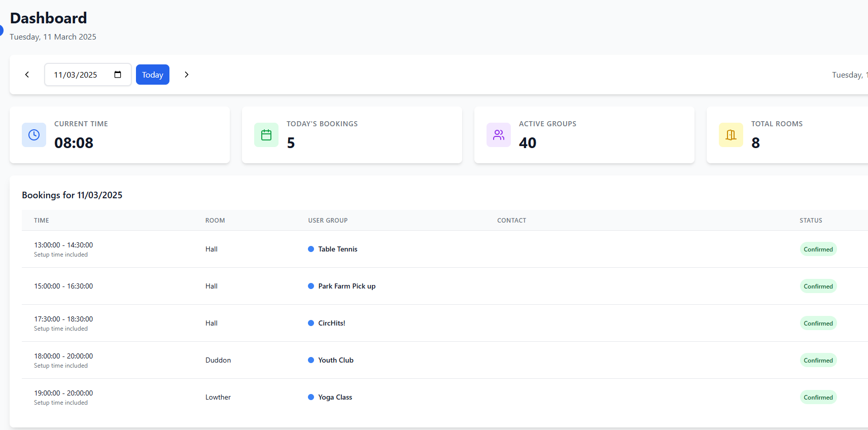Open the calendar picker icon in date field
This screenshot has height=430, width=868.
pyautogui.click(x=118, y=75)
